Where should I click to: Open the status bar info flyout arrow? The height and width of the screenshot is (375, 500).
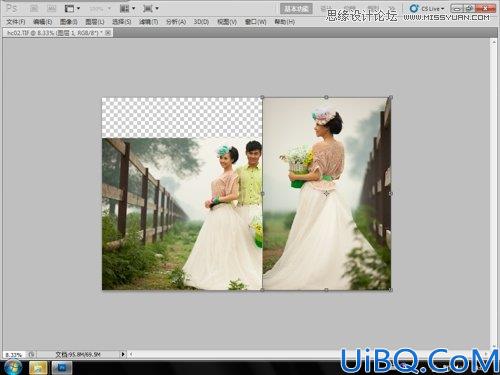(x=123, y=354)
